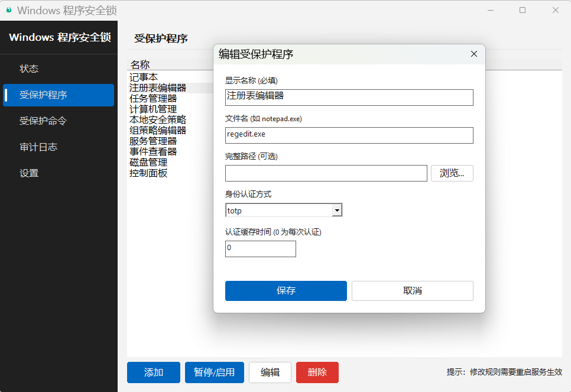Screen dimensions: 571x392
Task: Click the 认证缓存时间 input box
Action: point(260,249)
